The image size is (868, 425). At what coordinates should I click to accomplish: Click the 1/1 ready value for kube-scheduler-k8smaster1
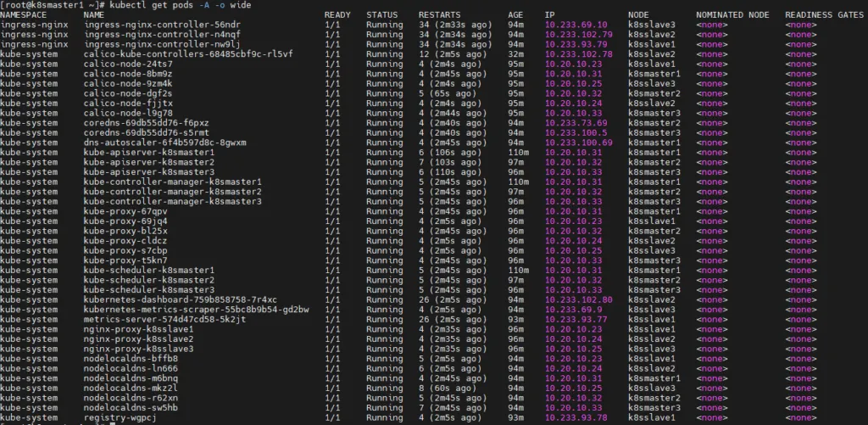[332, 271]
